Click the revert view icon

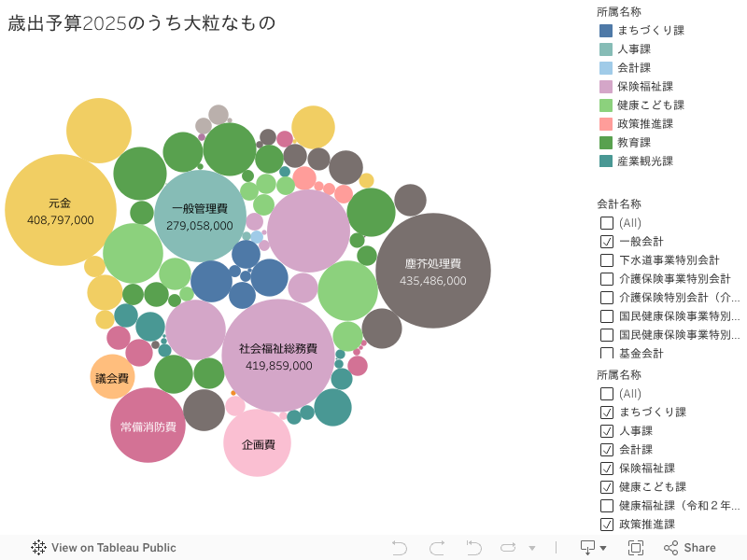473,548
